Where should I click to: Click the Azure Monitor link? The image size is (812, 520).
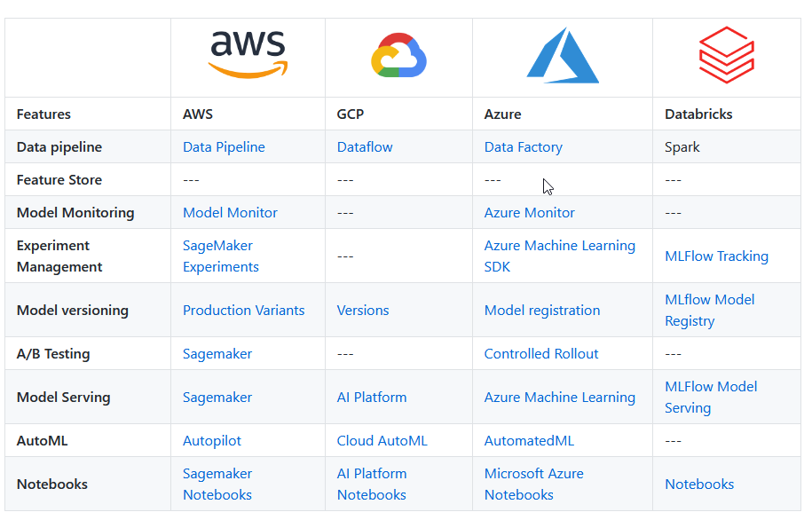click(529, 213)
